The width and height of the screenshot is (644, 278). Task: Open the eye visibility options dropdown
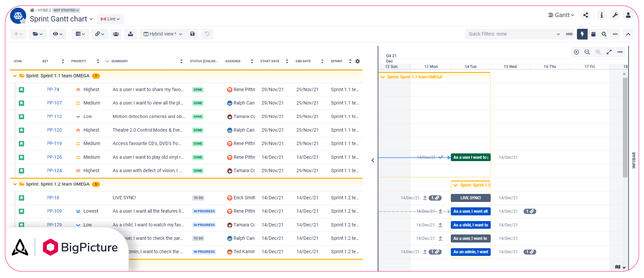[x=58, y=34]
